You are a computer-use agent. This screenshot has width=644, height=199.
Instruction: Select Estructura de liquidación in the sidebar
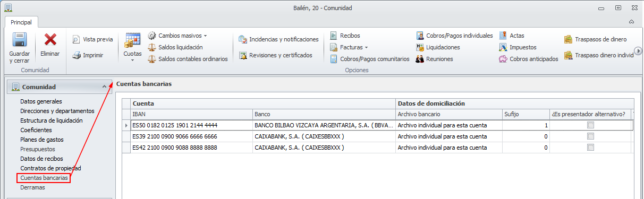click(x=51, y=120)
